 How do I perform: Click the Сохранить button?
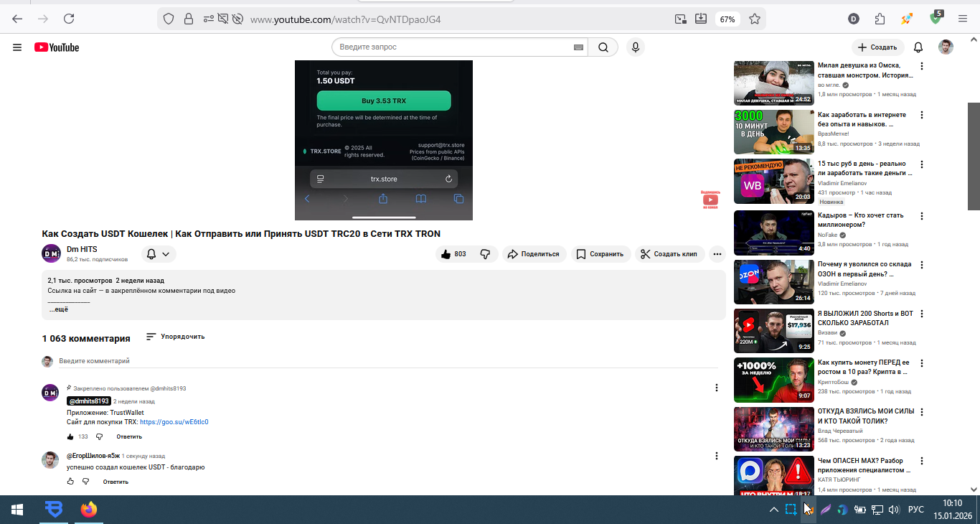coord(601,254)
